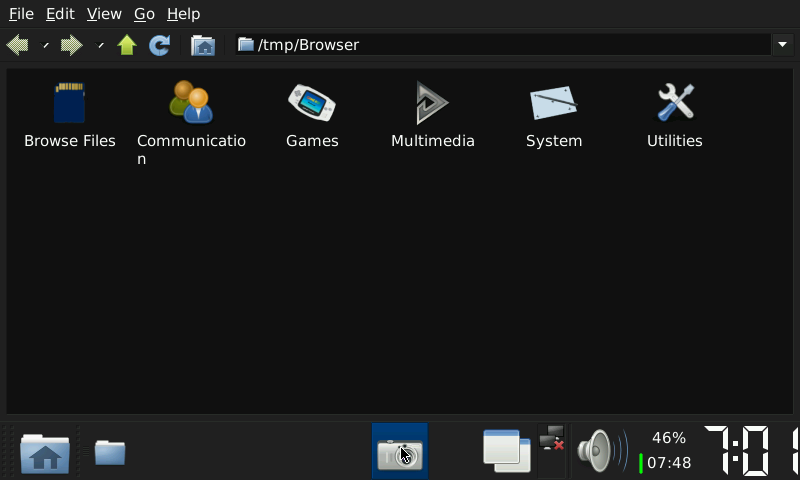Click the /tmp/Browser address field
Screen dimensions: 800x480
pyautogui.click(x=500, y=45)
